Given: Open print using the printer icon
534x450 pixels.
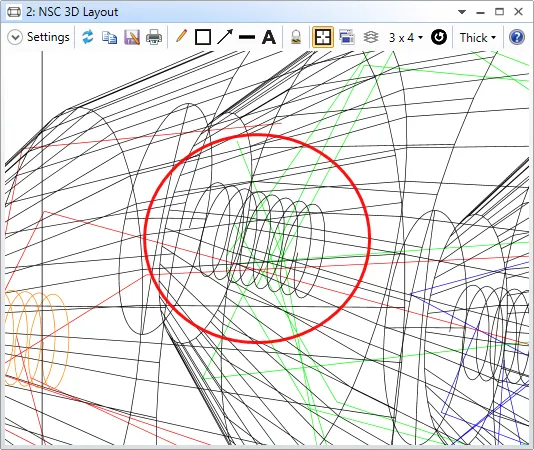Looking at the screenshot, I should (154, 37).
